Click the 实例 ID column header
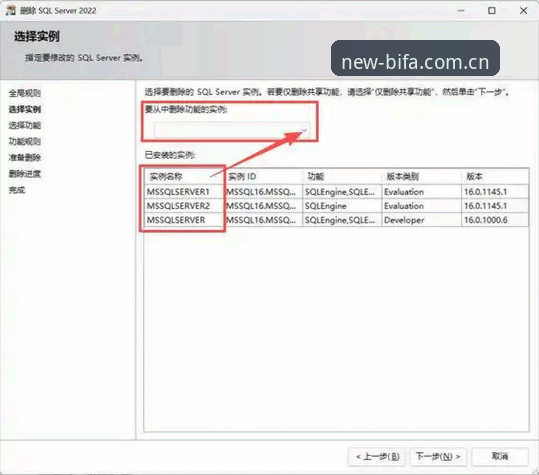 tap(264, 177)
